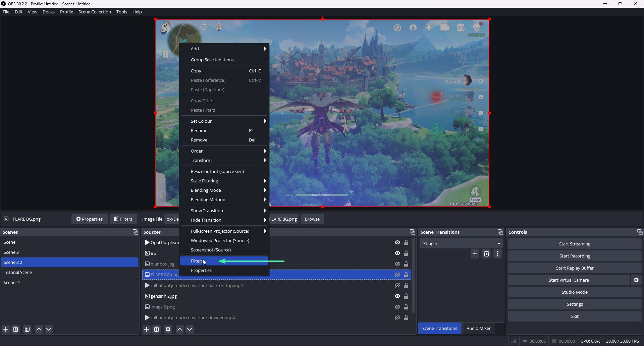
Task: Enable Studio Mode
Action: (575, 292)
